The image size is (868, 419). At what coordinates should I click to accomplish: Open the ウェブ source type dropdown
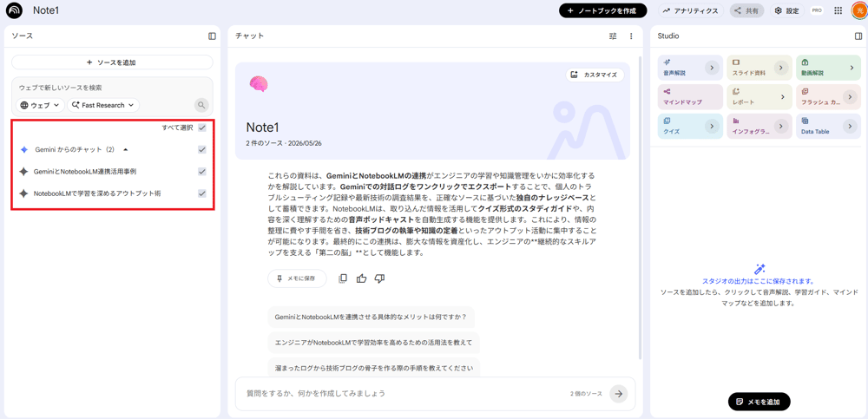(x=40, y=105)
